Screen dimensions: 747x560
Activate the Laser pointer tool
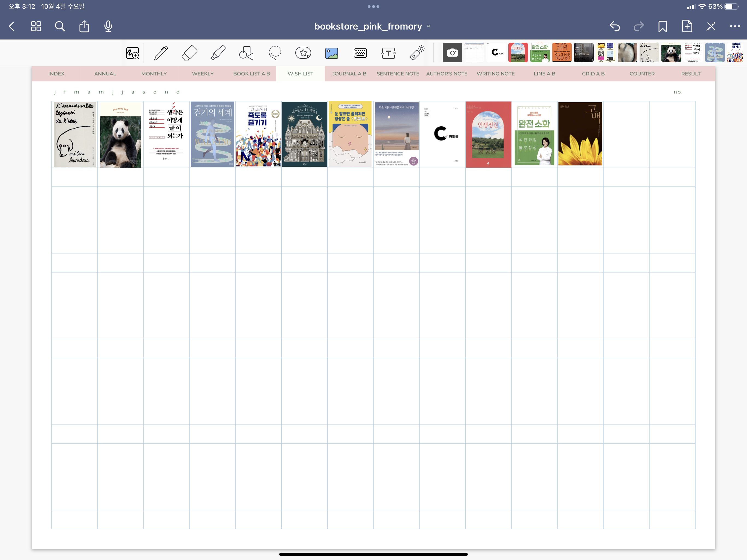click(417, 53)
